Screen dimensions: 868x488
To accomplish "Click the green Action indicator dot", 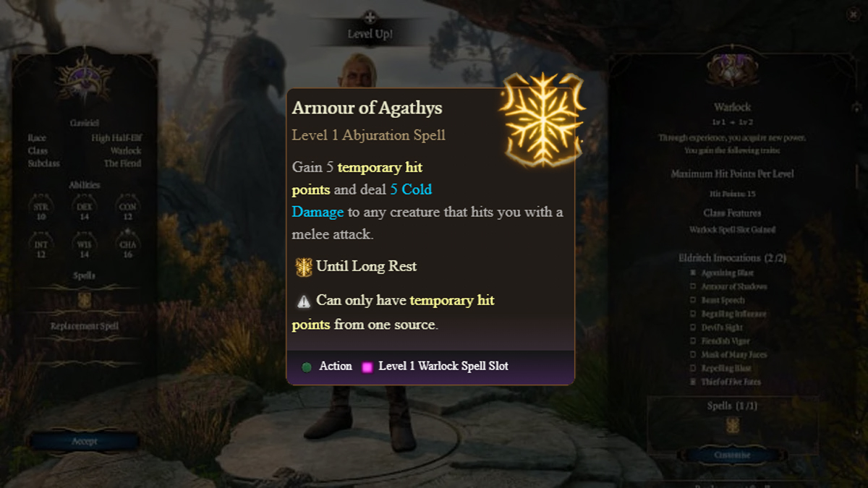I will tap(307, 367).
